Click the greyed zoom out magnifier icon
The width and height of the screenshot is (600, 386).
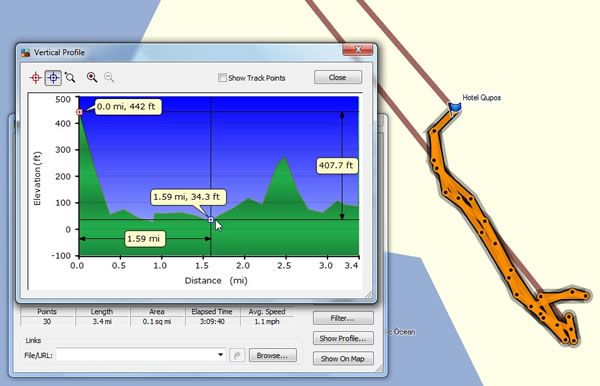109,77
